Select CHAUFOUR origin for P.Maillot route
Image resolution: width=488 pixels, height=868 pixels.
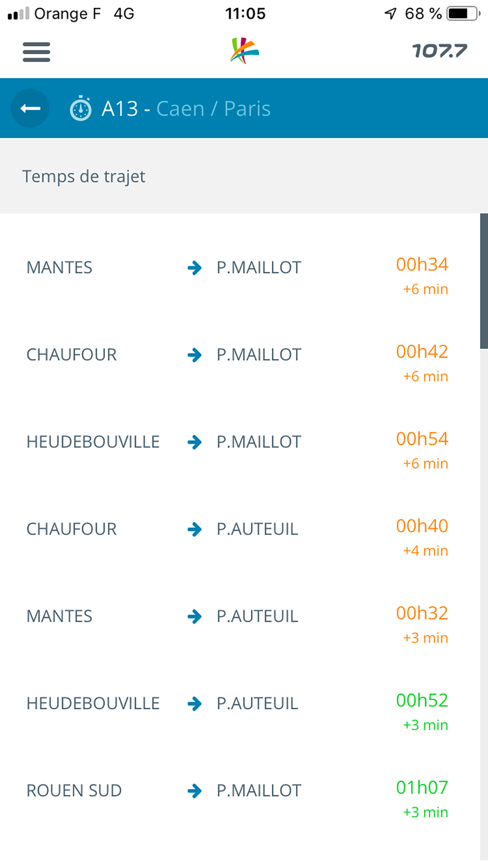[72, 355]
